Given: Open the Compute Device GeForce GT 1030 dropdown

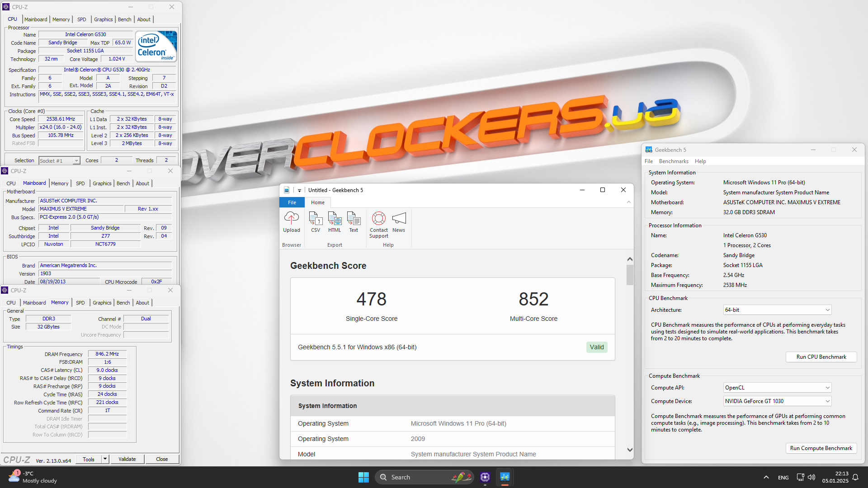Looking at the screenshot, I should coord(777,401).
